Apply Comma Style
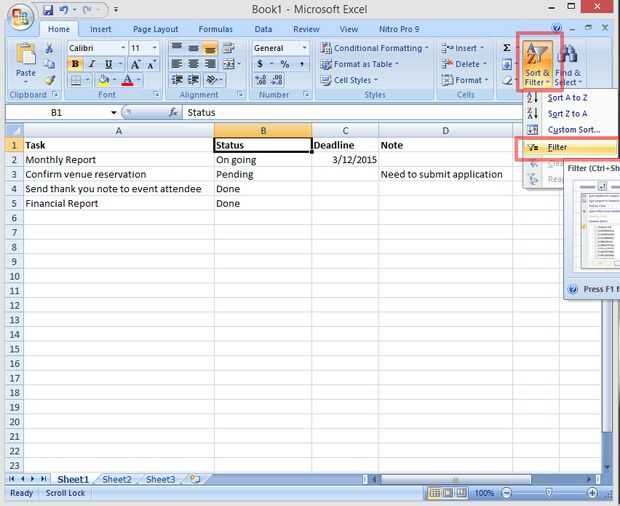The height and width of the screenshot is (506, 620). click(x=302, y=64)
